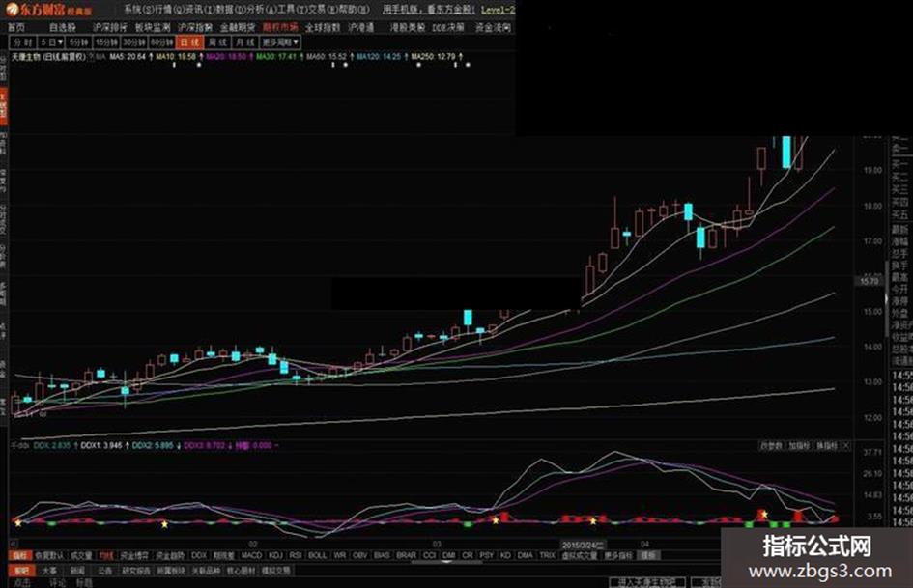This screenshot has width=913, height=588.
Task: Select the 成交量 indicator tab
Action: coord(81,556)
